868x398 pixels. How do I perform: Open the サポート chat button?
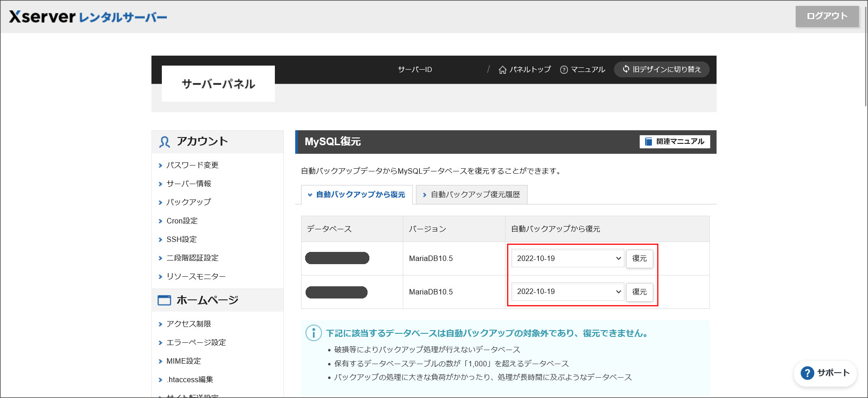click(x=825, y=373)
